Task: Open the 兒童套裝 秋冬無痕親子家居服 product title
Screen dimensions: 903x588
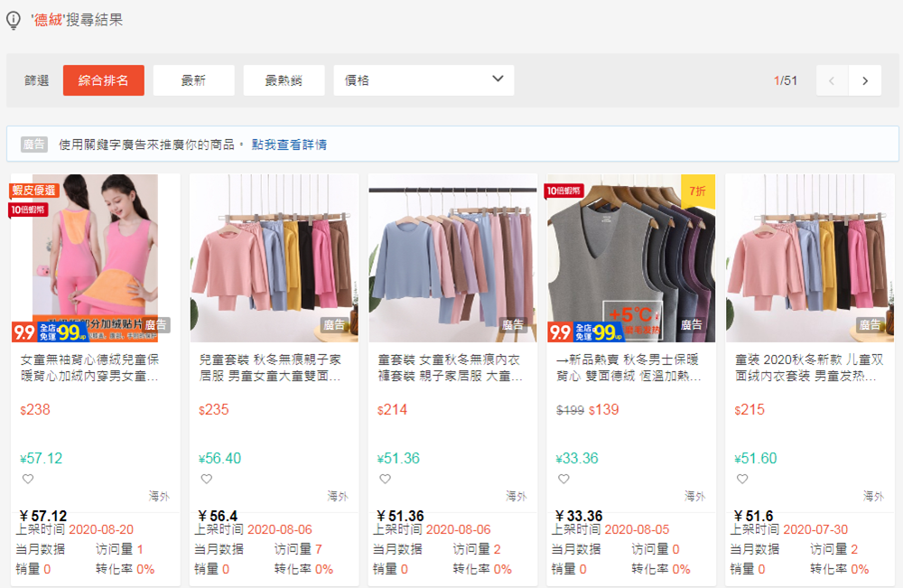Action: [270, 368]
